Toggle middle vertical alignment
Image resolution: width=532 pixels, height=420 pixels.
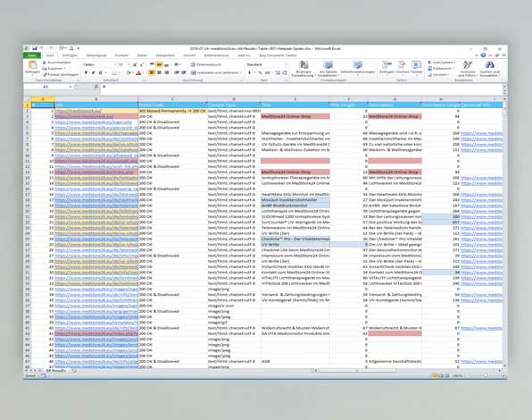pyautogui.click(x=159, y=64)
